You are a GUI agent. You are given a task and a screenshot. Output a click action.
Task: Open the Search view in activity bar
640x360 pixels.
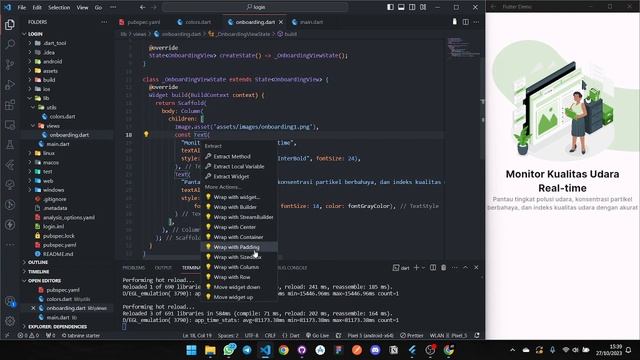[10, 44]
